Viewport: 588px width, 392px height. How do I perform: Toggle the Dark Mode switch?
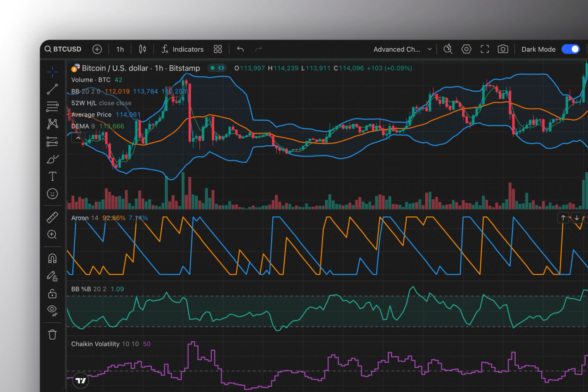(x=571, y=49)
